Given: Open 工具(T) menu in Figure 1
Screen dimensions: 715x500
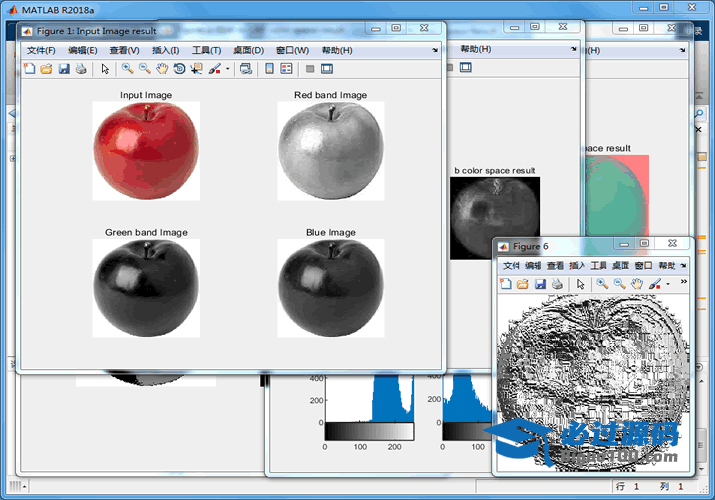Looking at the screenshot, I should coord(207,50).
